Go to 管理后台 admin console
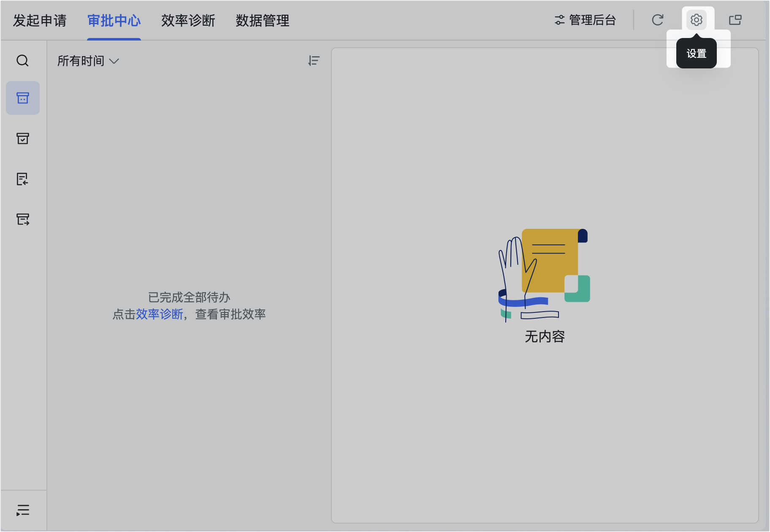 point(585,20)
